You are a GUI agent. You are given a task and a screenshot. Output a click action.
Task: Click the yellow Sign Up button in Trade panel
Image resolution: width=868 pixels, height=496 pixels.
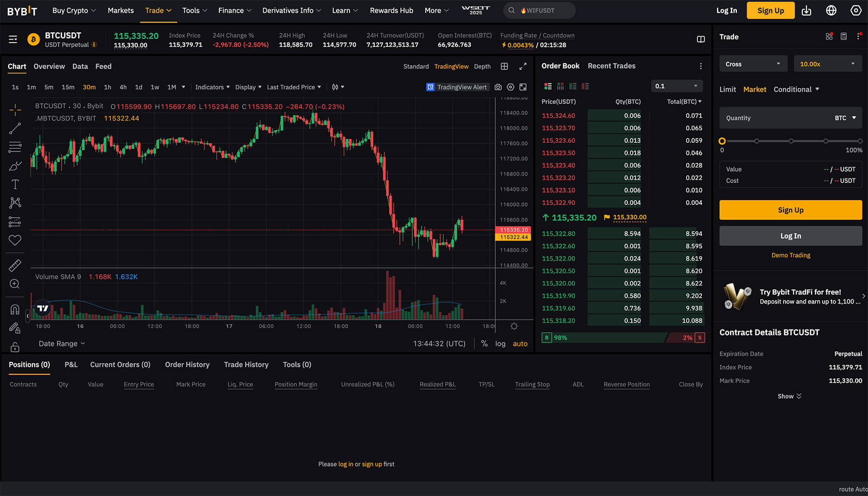click(790, 210)
